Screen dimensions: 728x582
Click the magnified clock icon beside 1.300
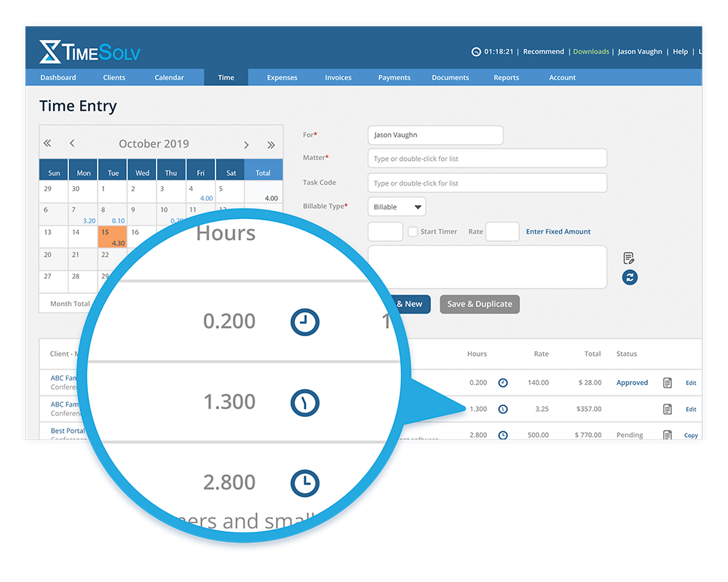click(304, 403)
